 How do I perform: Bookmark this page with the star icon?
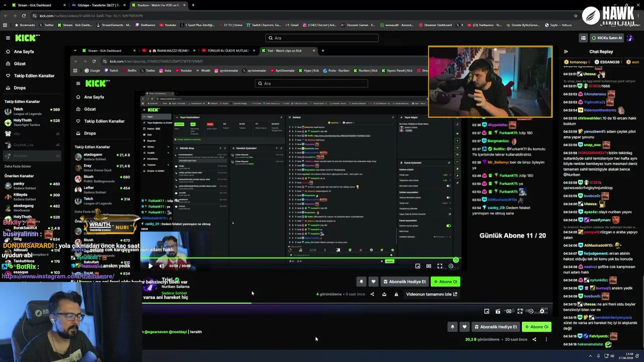click(576, 16)
